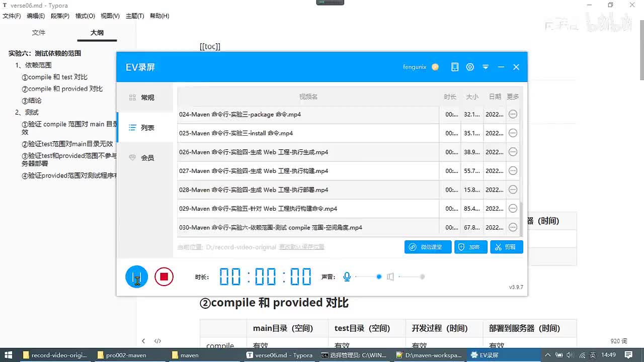Show hidden system tray icons
Screen dimensions: 644x362
coord(547,355)
